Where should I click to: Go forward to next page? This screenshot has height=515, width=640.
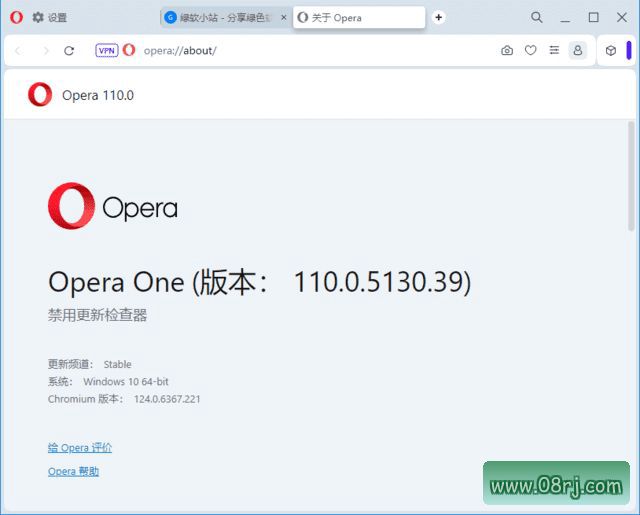[46, 51]
